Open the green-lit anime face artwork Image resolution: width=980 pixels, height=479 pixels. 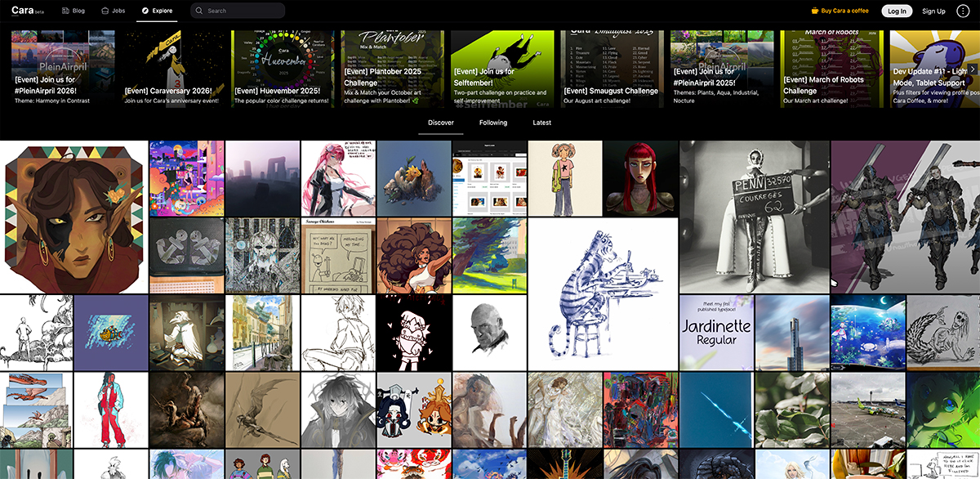tap(943, 410)
